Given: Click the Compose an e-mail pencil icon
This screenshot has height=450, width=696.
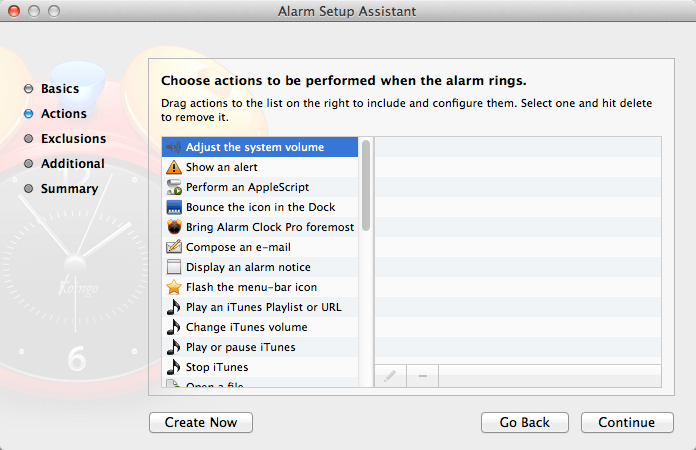Looking at the screenshot, I should pos(174,247).
